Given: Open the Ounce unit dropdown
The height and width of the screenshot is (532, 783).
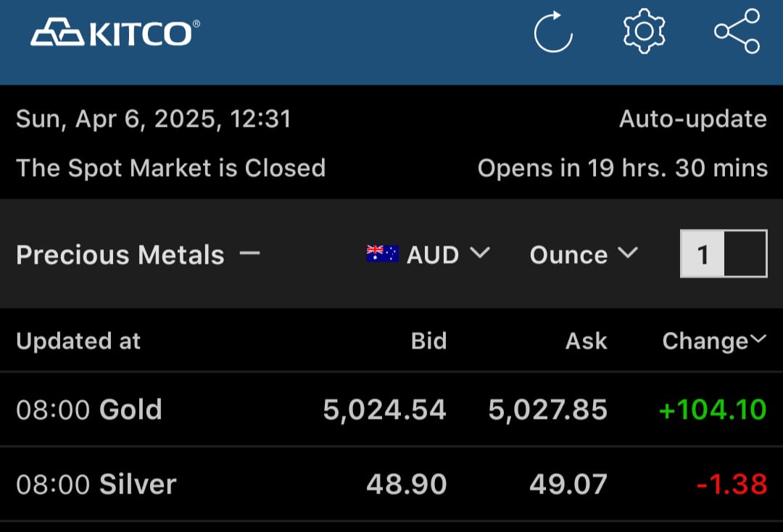Looking at the screenshot, I should (584, 254).
